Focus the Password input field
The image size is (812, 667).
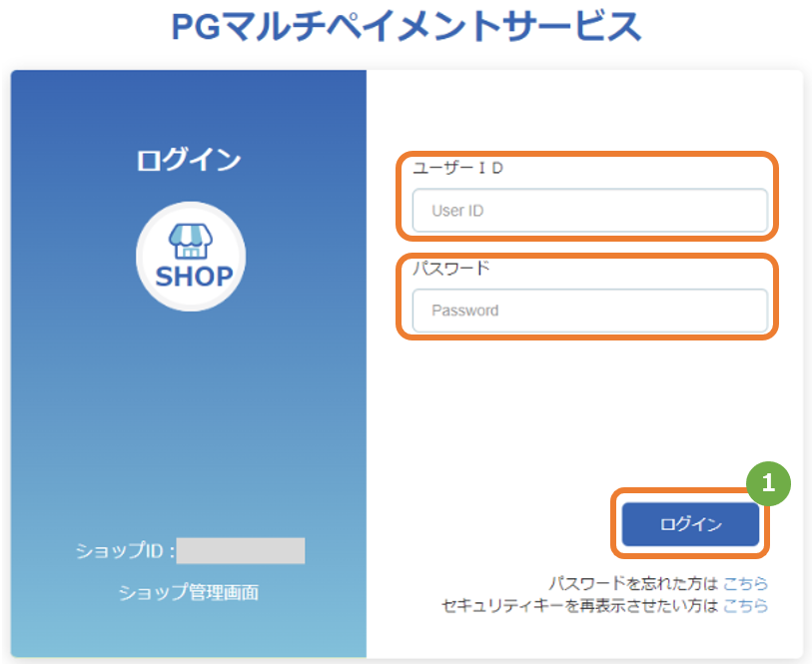point(590,311)
